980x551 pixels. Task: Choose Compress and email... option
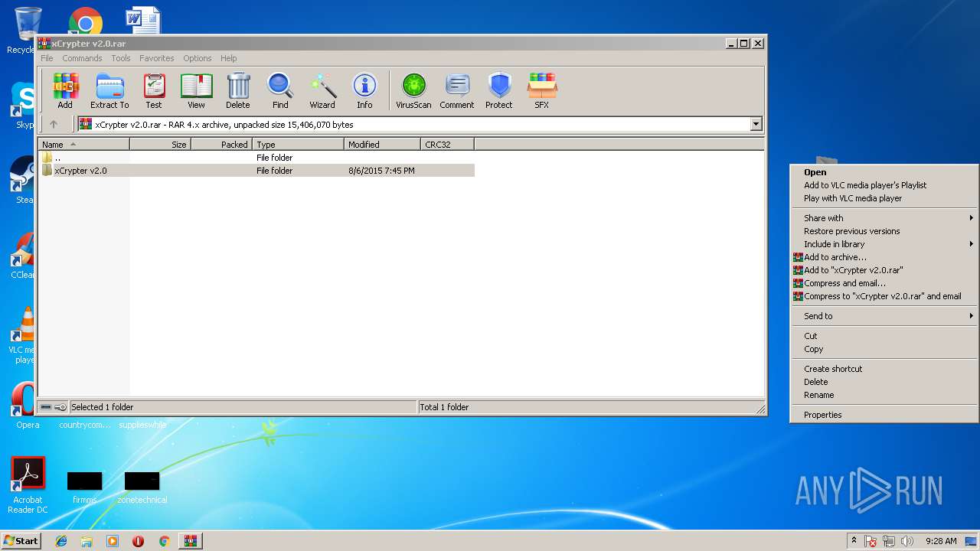[x=884, y=283]
